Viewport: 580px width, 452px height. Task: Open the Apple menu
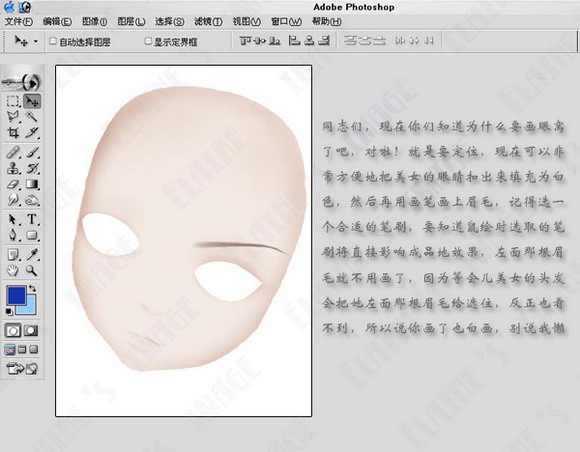(10, 6)
